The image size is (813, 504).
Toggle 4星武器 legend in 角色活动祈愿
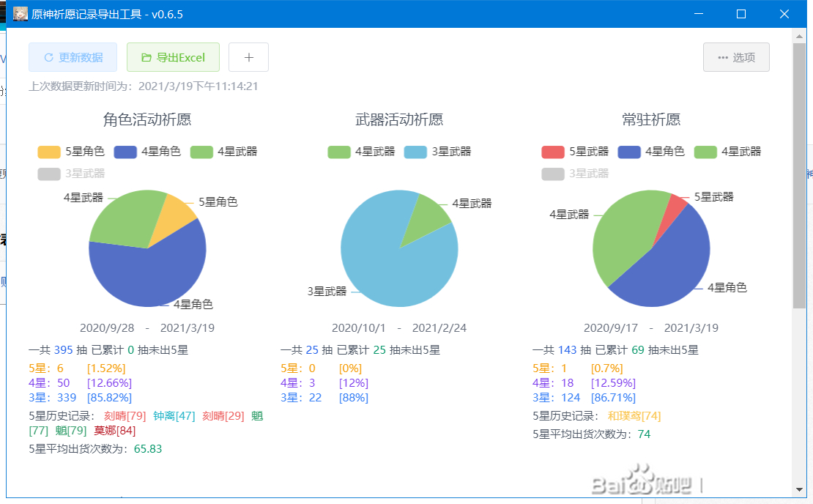tap(223, 152)
